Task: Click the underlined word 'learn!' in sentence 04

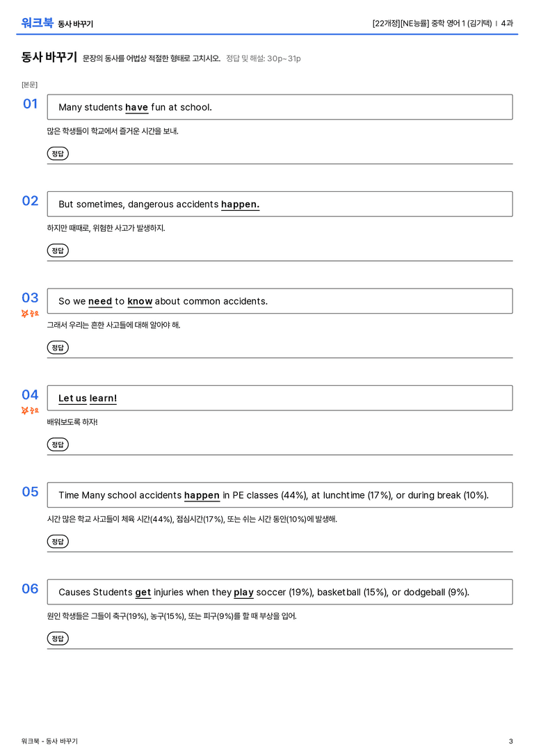Action: 103,399
